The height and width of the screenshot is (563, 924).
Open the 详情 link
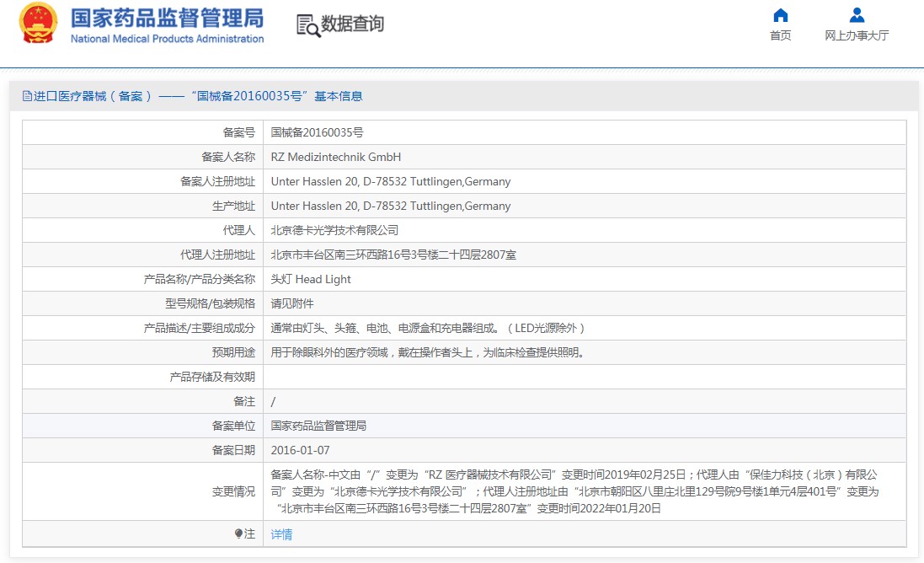[281, 534]
